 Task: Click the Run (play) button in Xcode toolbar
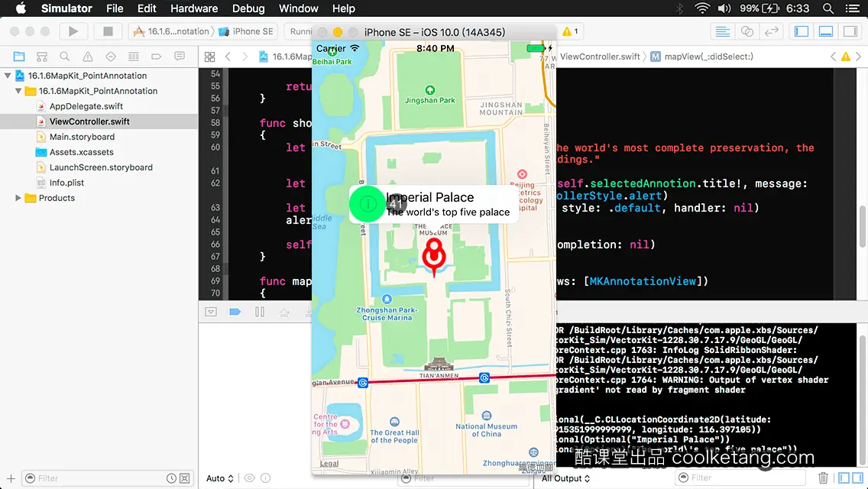pyautogui.click(x=73, y=31)
